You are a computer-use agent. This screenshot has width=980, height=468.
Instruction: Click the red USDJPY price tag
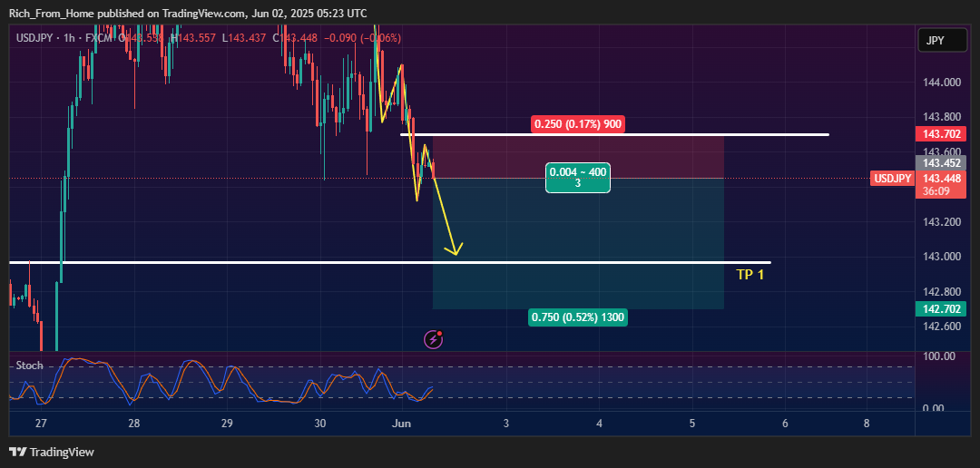click(x=893, y=179)
